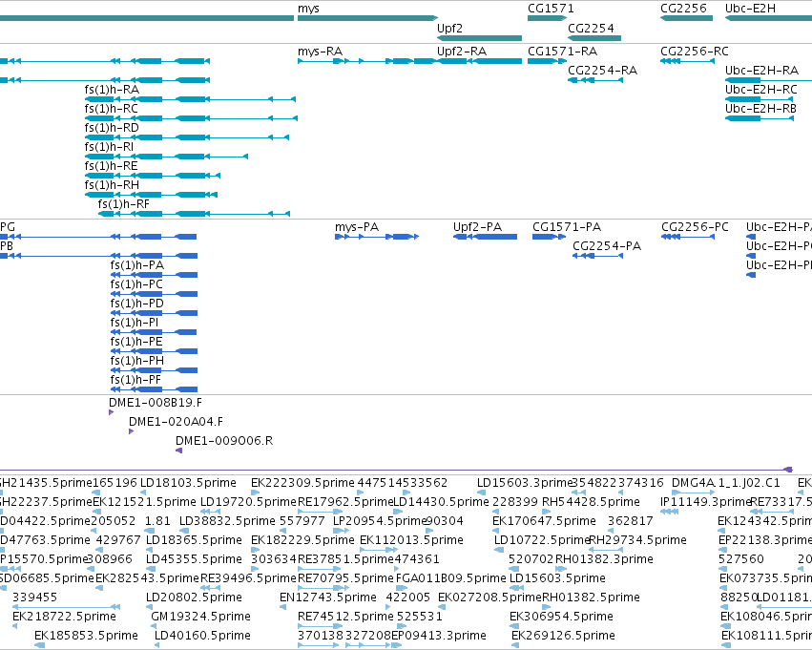The height and width of the screenshot is (650, 812).
Task: Click the fs(1)h-RH transcript label
Action: tap(112, 185)
